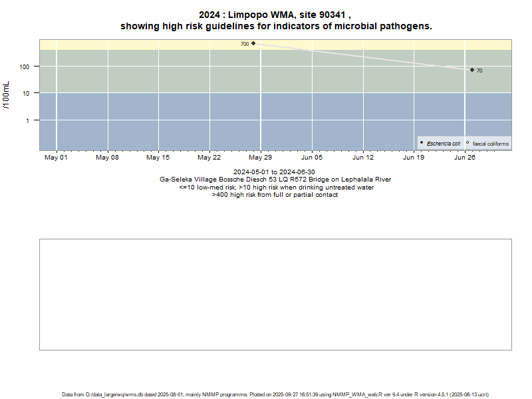Click the /100mL y-axis title
The width and height of the screenshot is (532, 399).
(7, 94)
